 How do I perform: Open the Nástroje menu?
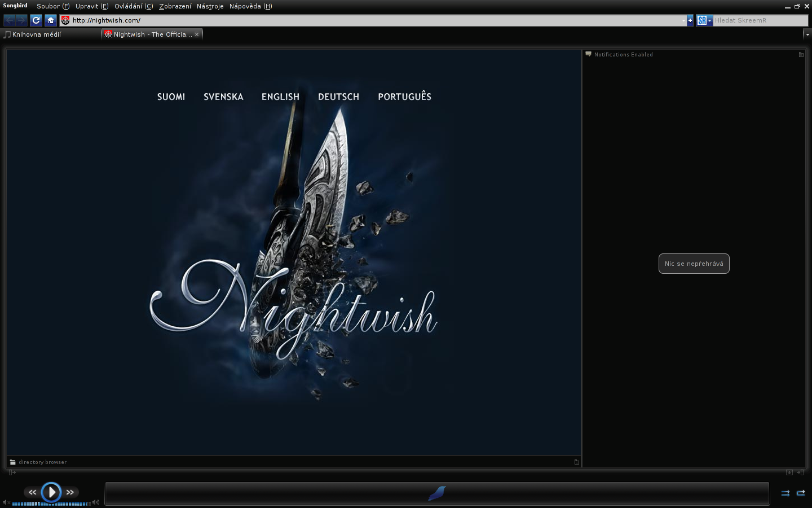coord(210,6)
